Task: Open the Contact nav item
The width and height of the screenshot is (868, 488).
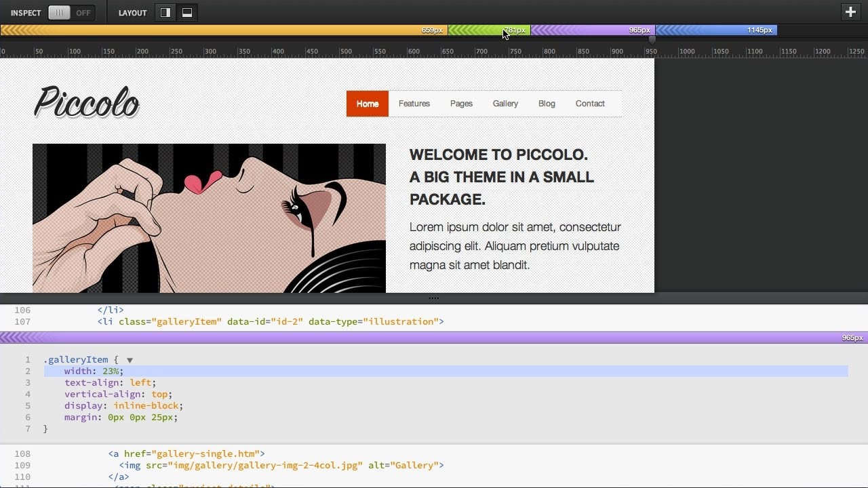Action: (x=590, y=104)
